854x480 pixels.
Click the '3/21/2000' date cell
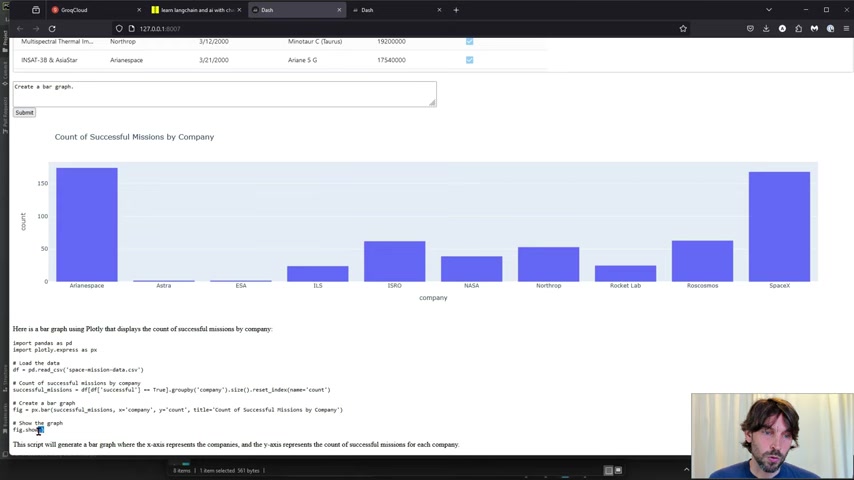point(214,60)
